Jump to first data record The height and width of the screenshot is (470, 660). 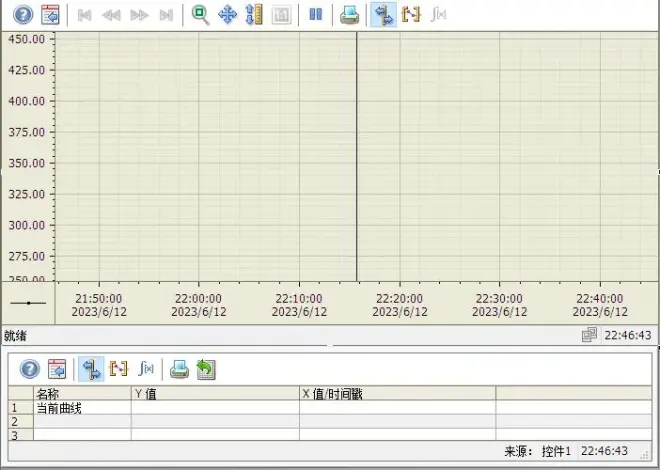pos(85,16)
